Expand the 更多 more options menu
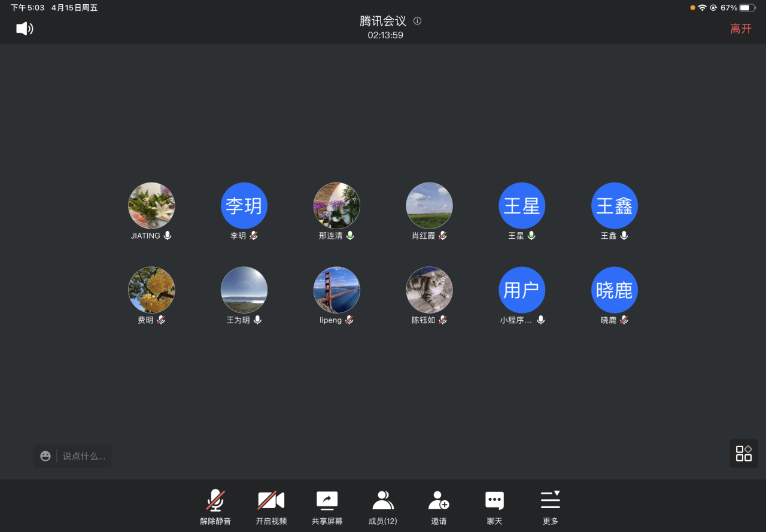 pyautogui.click(x=550, y=506)
